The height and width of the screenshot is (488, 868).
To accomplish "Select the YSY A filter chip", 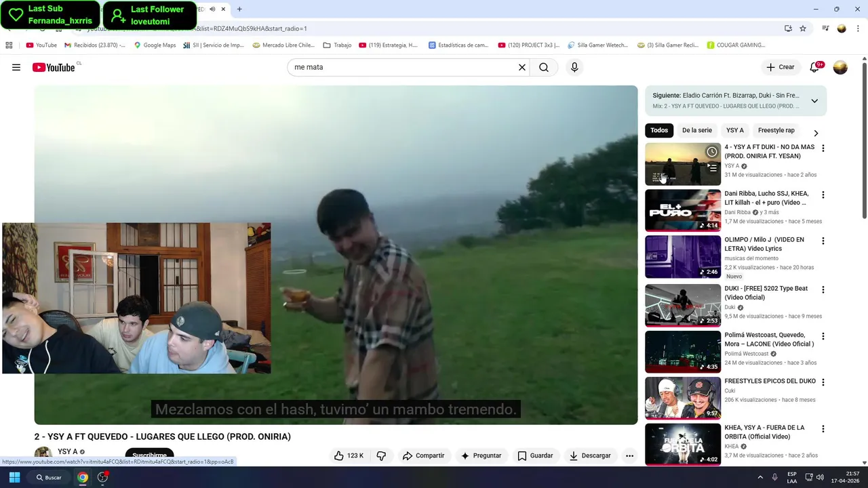I will 735,130.
